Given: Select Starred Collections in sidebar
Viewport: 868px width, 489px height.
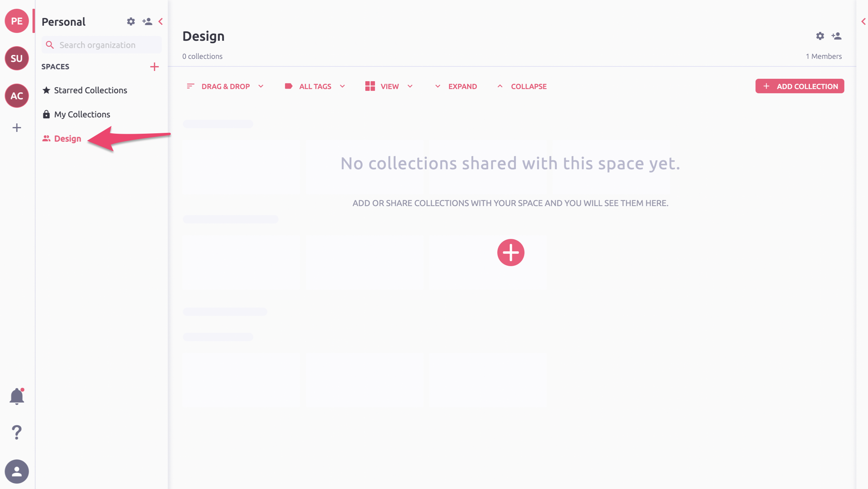Looking at the screenshot, I should point(90,90).
